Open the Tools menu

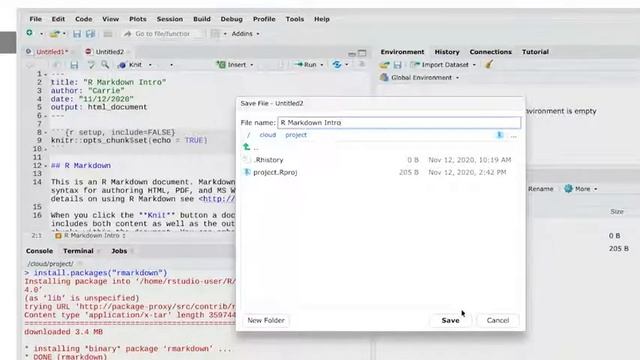point(295,19)
